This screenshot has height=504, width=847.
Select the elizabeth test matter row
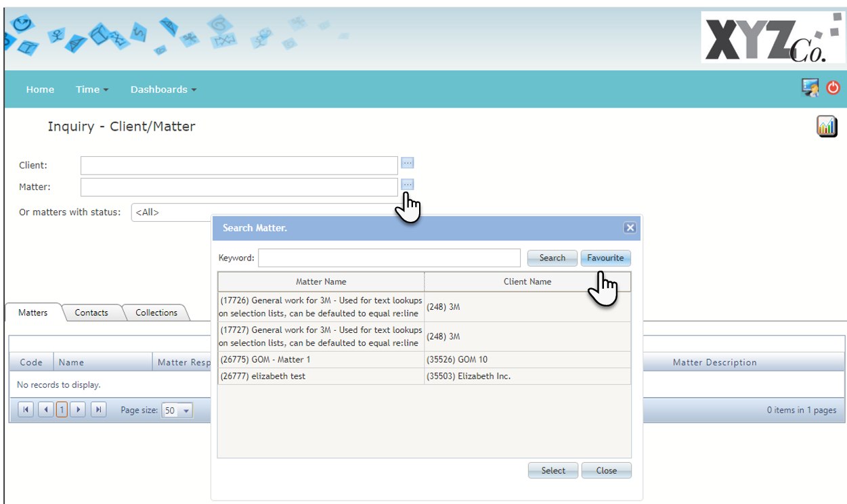(x=425, y=376)
